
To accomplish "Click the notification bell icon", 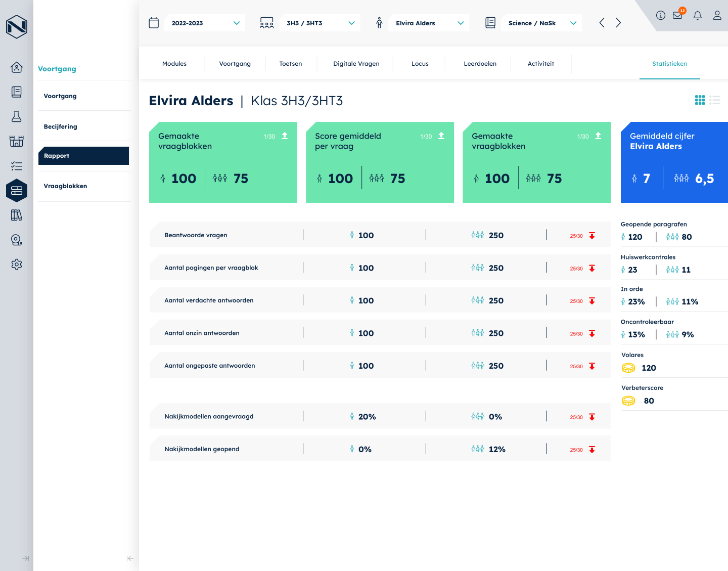I will [698, 15].
